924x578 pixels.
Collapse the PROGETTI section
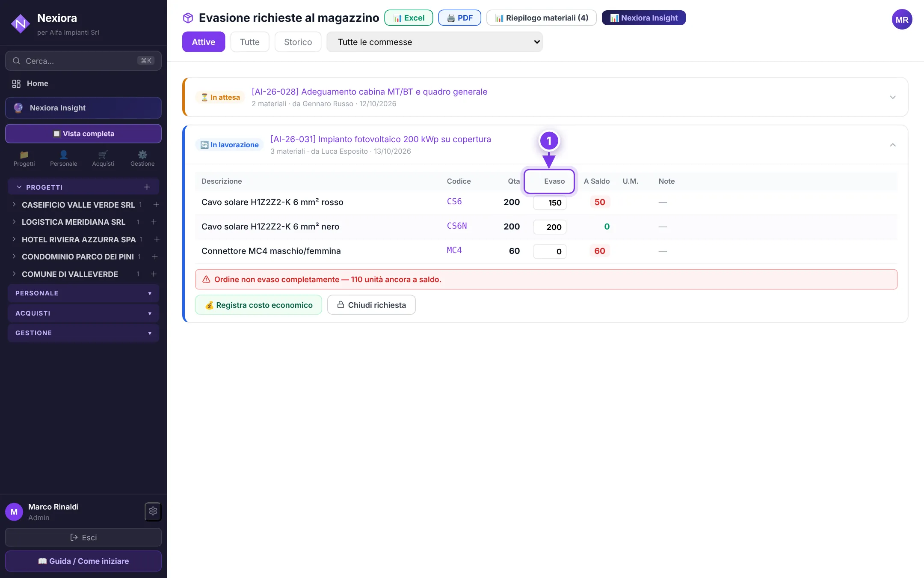click(x=19, y=187)
